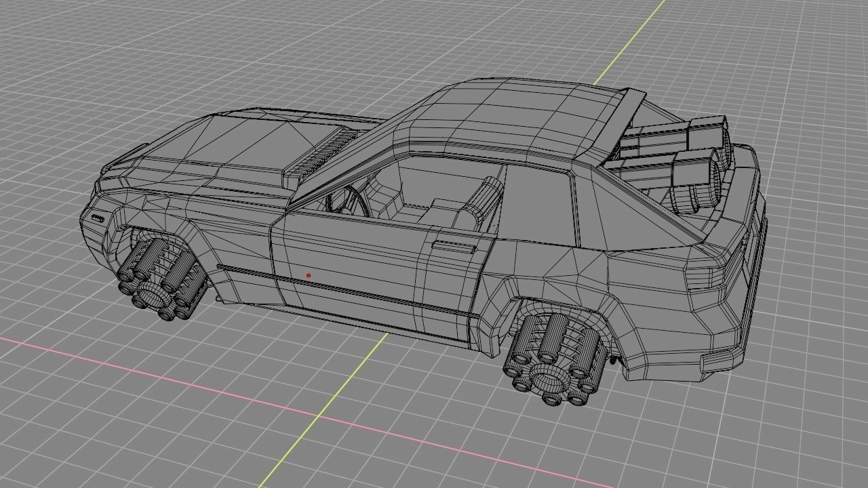The image size is (868, 488).
Task: Select the red origin dot on door
Action: coord(309,275)
